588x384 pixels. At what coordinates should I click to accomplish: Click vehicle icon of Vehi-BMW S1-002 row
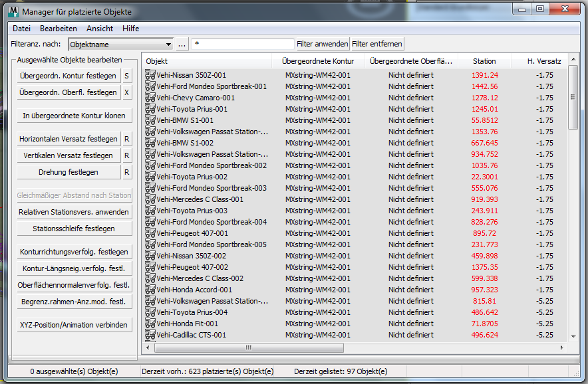tap(150, 143)
